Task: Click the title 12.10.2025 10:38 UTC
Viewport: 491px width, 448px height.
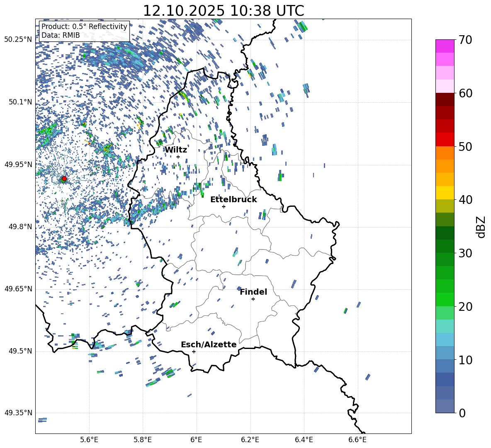Action: (x=223, y=11)
